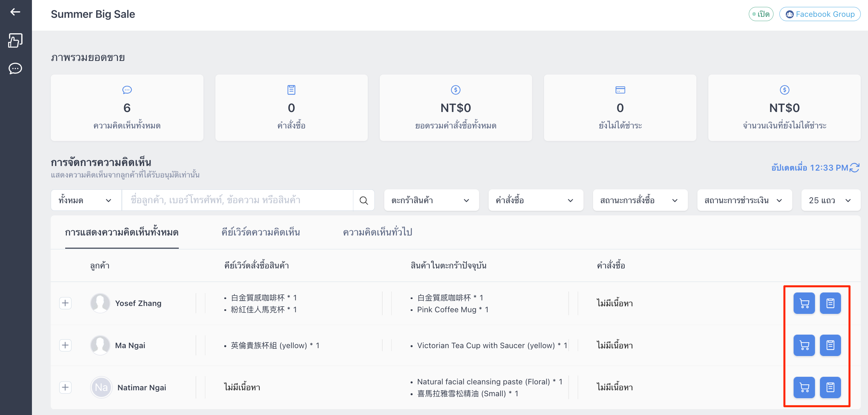868x415 pixels.
Task: Switch to คีย์เวิร์ดความคิดเห็น tab
Action: 260,232
